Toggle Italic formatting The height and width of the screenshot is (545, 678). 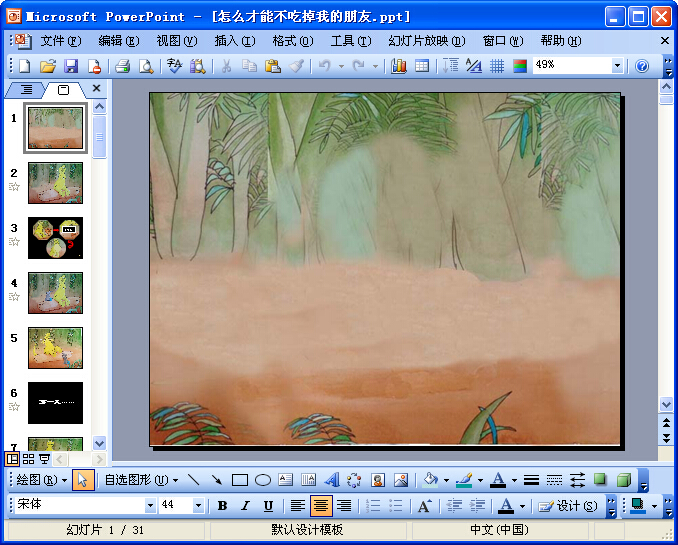(245, 506)
